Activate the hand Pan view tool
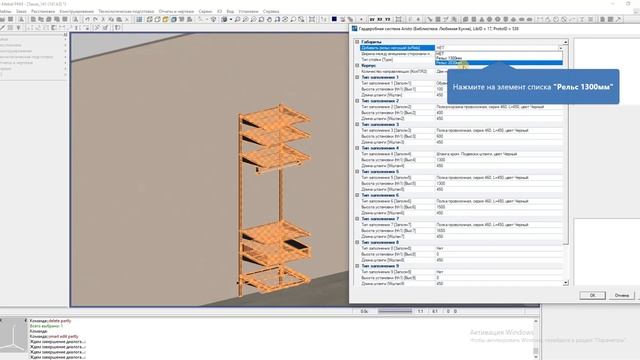 click(269, 19)
